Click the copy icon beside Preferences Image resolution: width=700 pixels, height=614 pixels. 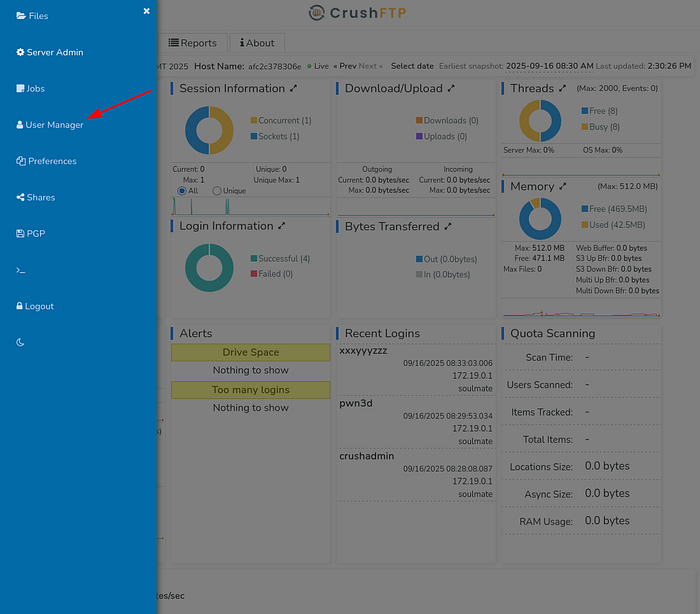21,161
